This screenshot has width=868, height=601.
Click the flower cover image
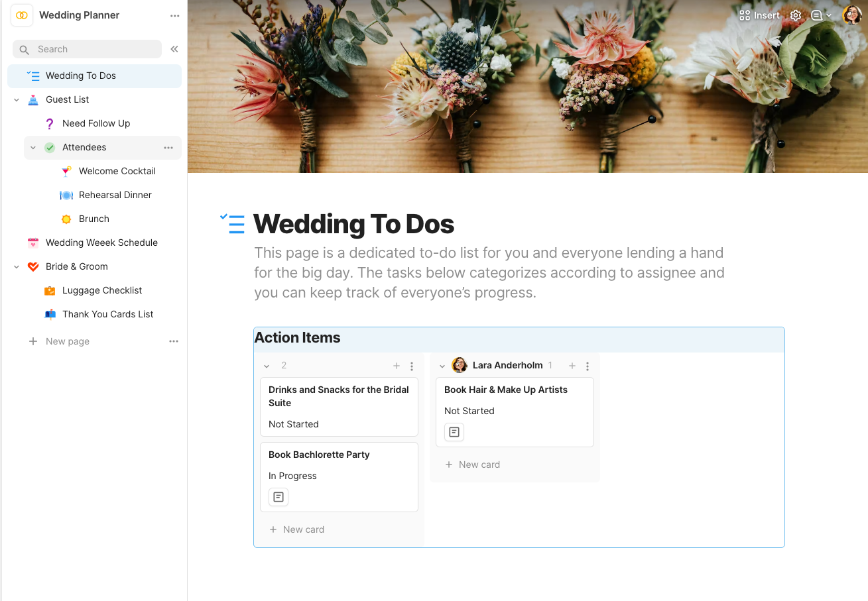tap(528, 86)
